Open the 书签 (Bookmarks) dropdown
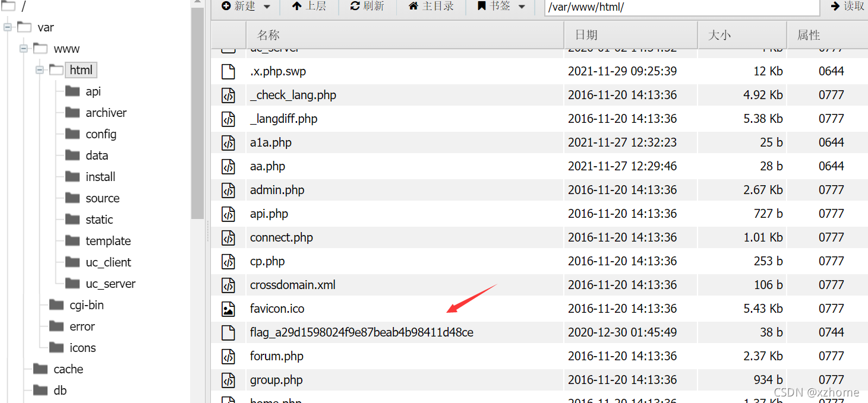Viewport: 868px width, 403px height. [501, 7]
